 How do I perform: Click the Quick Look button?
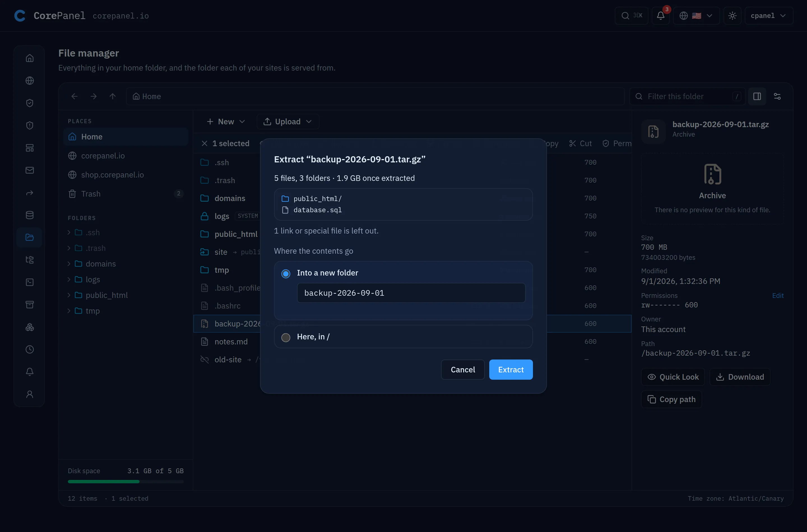672,377
